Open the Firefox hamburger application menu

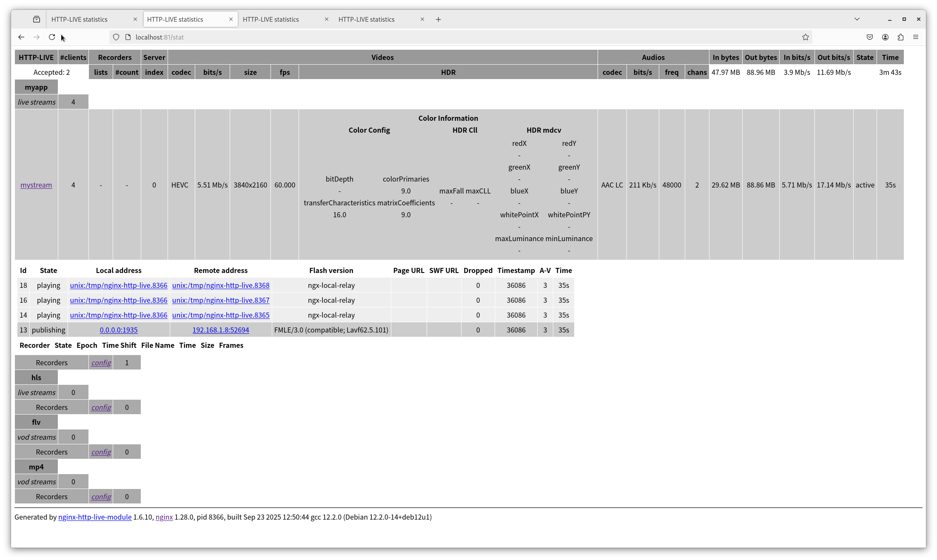point(916,37)
